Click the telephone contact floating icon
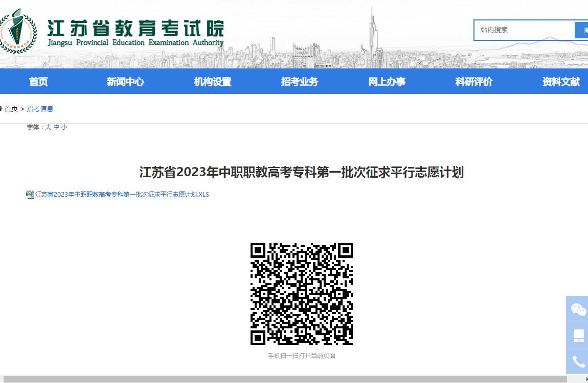Viewport: 588px width, 383px height. coord(577,361)
